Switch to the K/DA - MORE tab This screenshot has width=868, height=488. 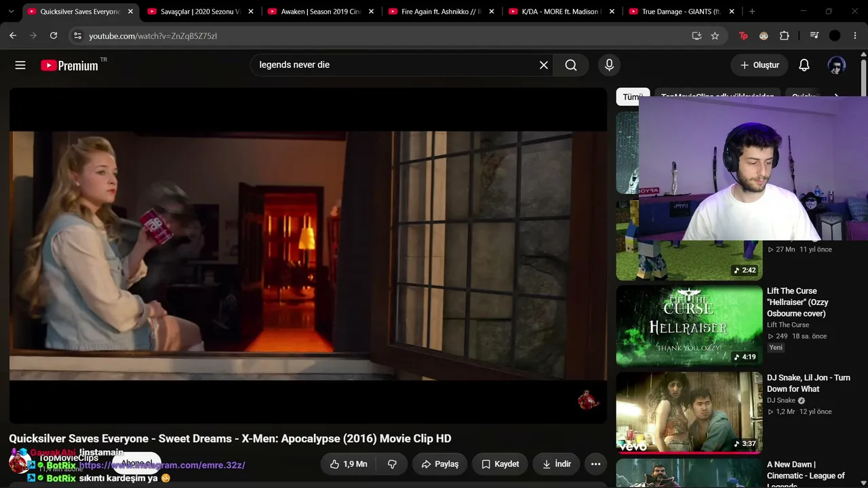pyautogui.click(x=562, y=12)
